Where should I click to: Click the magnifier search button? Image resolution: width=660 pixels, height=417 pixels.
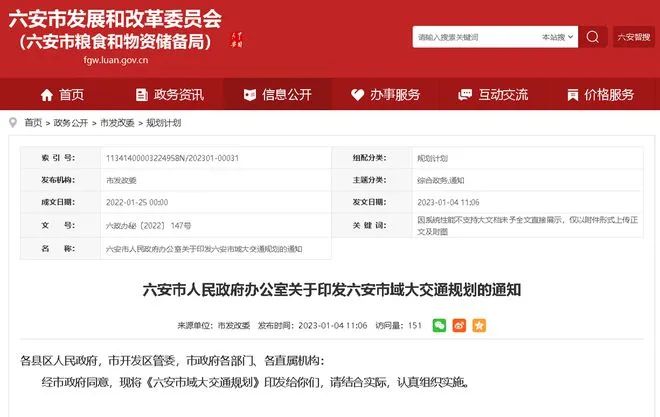pyautogui.click(x=593, y=37)
